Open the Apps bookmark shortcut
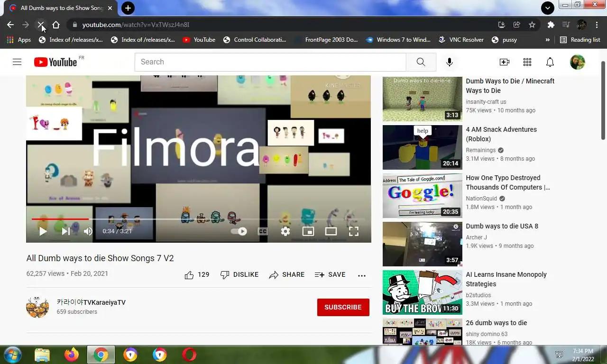Viewport: 607px width, 364px height. click(x=19, y=40)
